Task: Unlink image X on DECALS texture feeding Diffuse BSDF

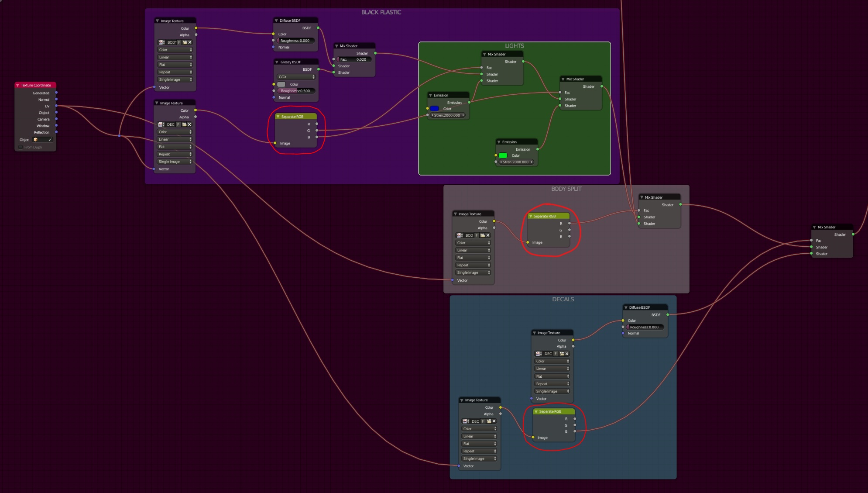Action: (x=567, y=354)
